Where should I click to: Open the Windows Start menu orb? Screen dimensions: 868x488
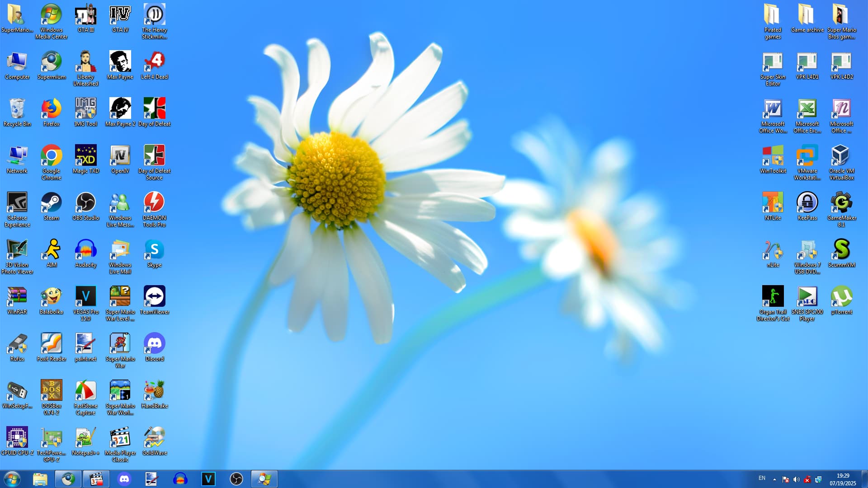(x=12, y=479)
